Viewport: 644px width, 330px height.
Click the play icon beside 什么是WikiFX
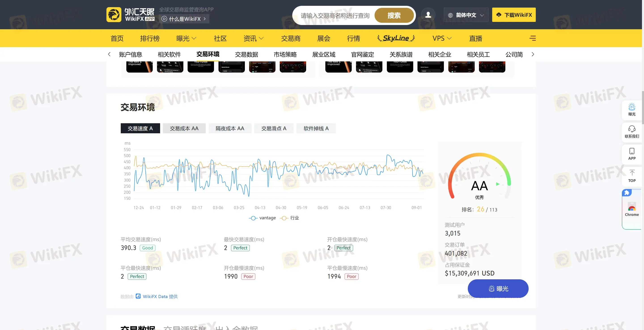tap(164, 19)
